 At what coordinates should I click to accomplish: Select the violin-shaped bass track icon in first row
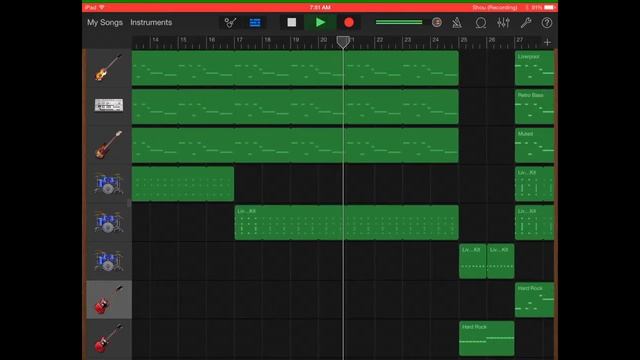coord(109,68)
